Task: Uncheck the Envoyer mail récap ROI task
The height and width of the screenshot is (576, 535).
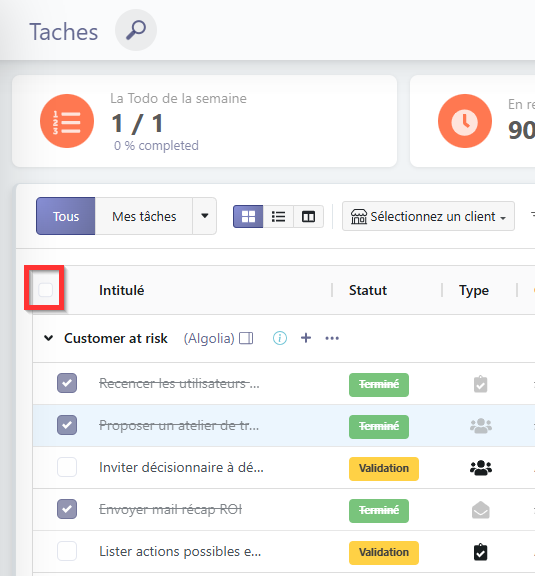Action: tap(67, 509)
